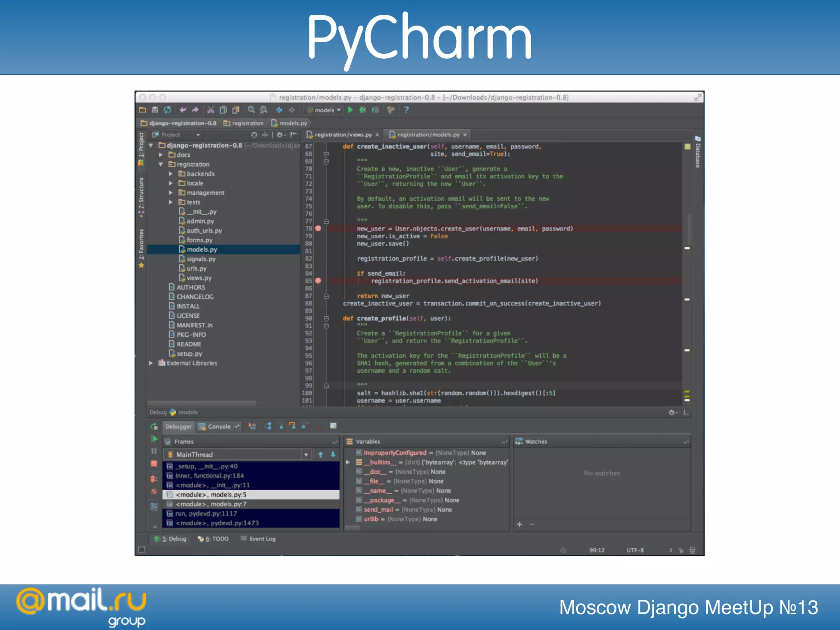Click the Find magnifier icon
The width and height of the screenshot is (840, 630).
(251, 110)
